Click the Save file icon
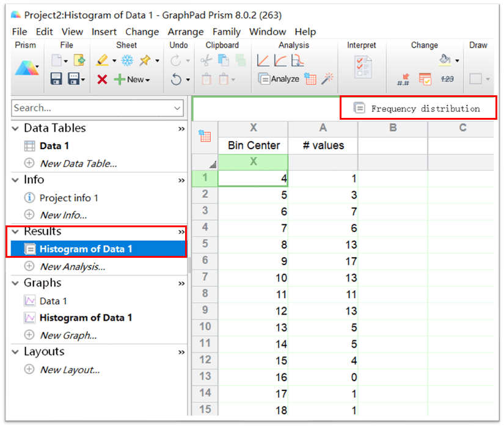Screen dimensions: 504x427 pos(56,79)
